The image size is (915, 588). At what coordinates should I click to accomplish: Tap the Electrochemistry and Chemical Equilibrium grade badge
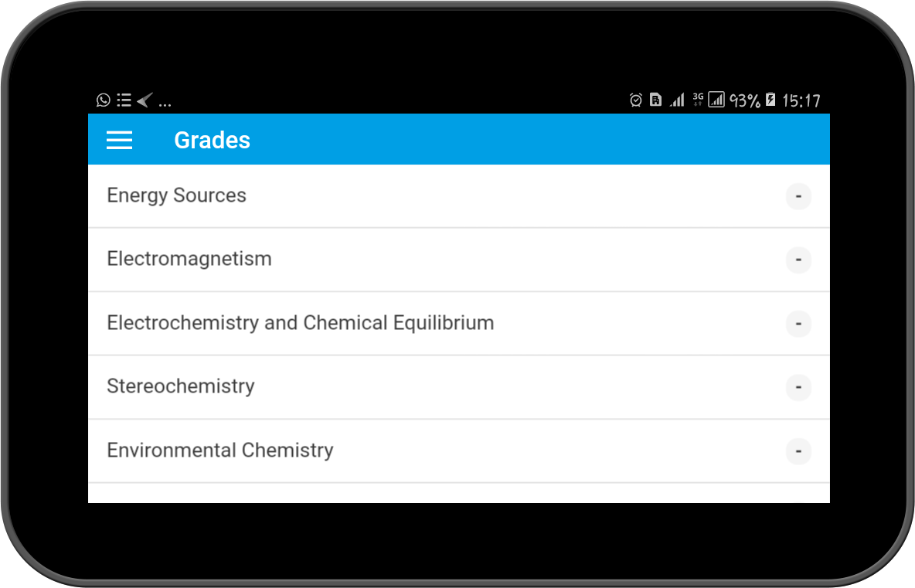798,324
